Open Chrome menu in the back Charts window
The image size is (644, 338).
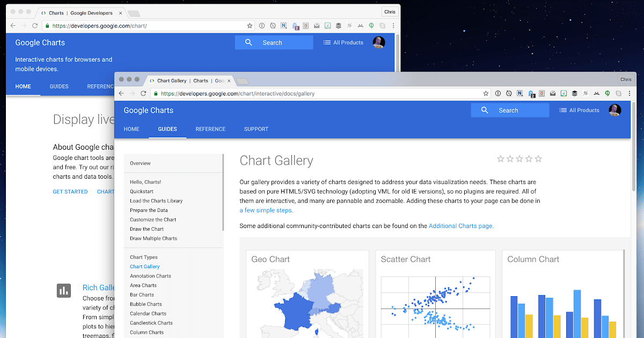[393, 25]
